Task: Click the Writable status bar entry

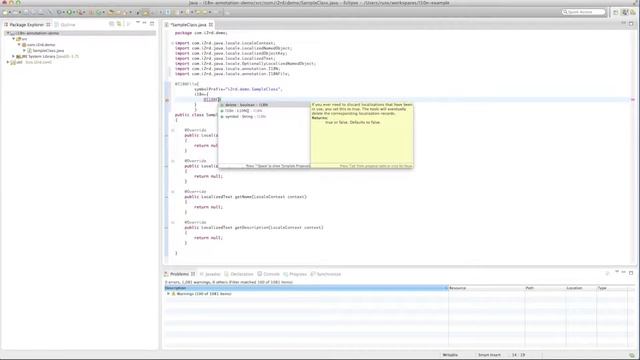Action: coord(450,355)
